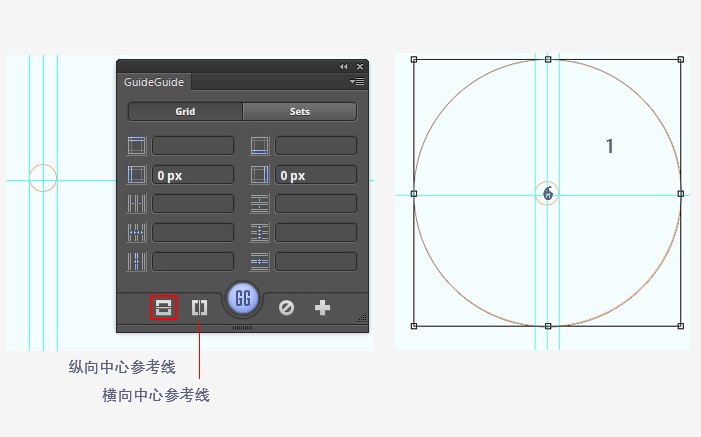Viewport: 701px width, 437px height.
Task: Click the center reference point of large circle
Action: [548, 194]
